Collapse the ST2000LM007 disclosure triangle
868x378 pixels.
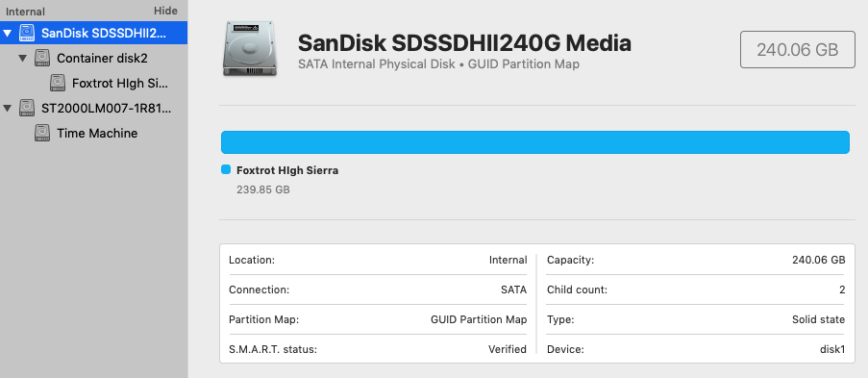[7, 108]
